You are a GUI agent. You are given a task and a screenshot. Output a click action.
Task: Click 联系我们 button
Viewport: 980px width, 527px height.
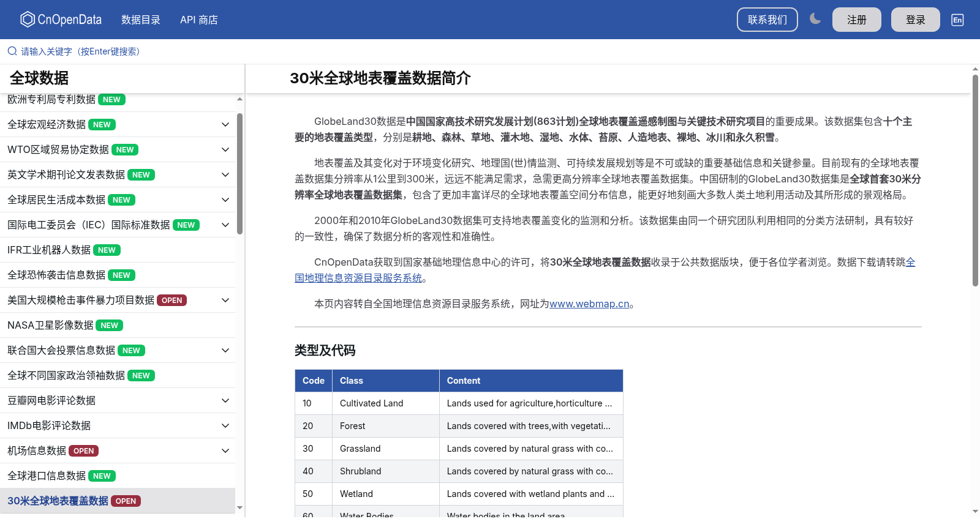pos(767,20)
